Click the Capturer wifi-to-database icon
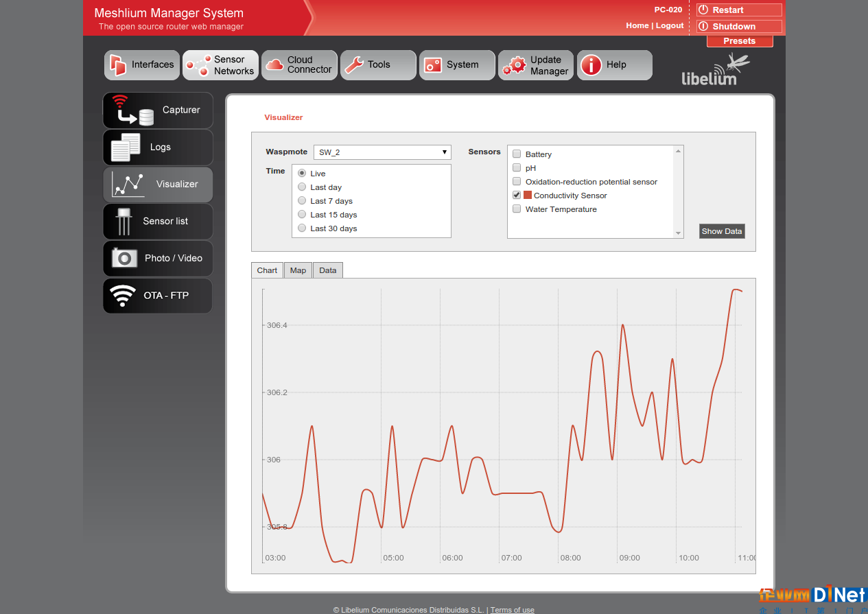 pyautogui.click(x=132, y=110)
